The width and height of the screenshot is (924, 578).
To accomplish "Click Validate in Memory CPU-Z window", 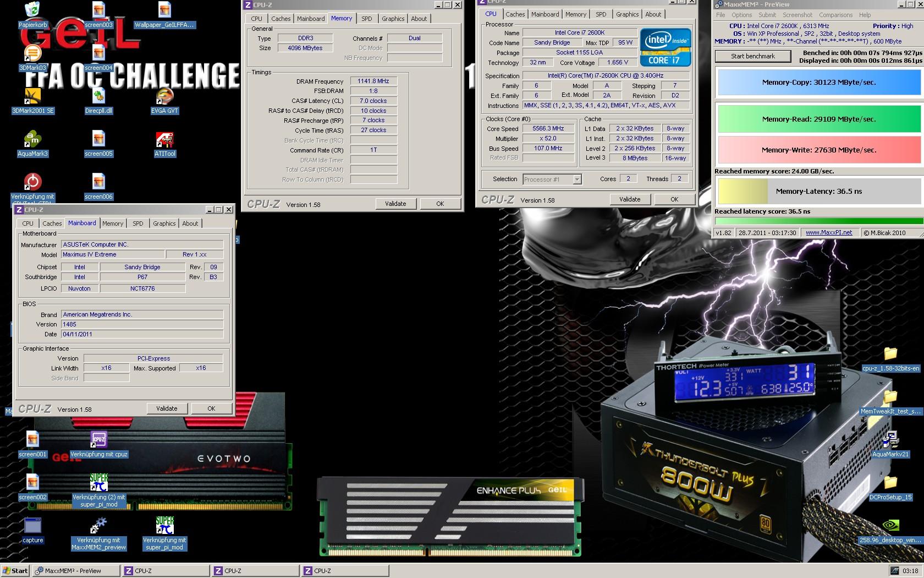I will click(395, 204).
